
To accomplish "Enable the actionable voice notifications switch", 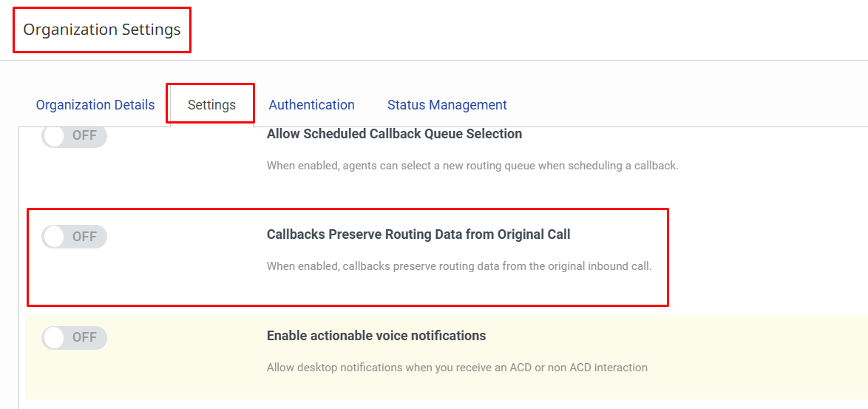I will click(x=74, y=337).
